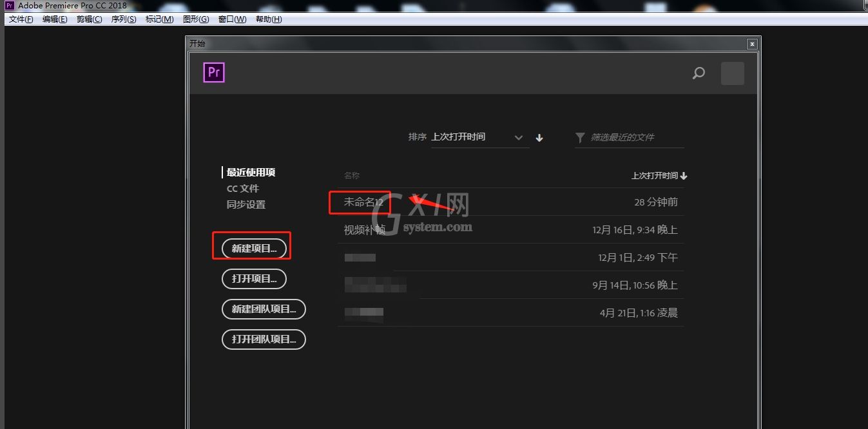Screen dimensions: 868x429
Task: Click the search magnifier icon
Action: (699, 73)
